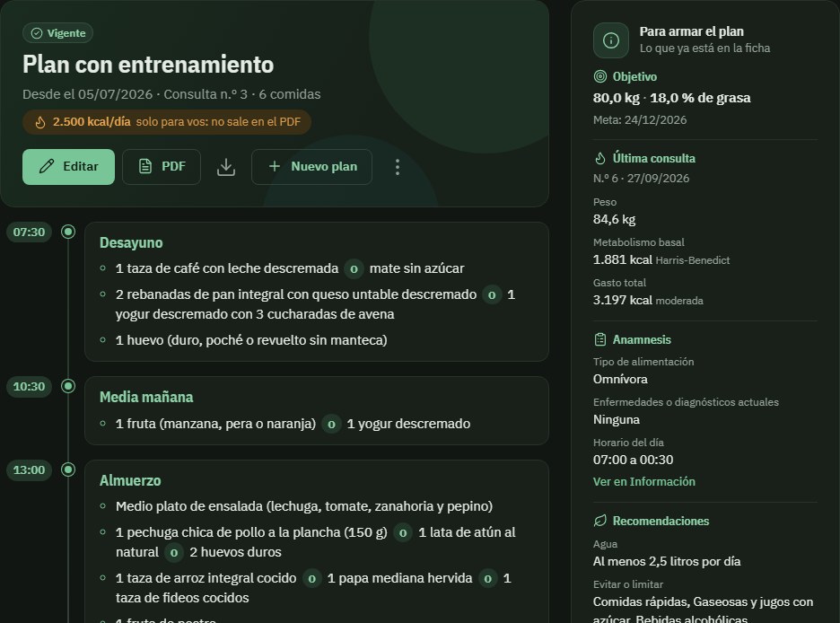
Task: Click the text "Desde el 05/07/2026"
Action: point(87,94)
